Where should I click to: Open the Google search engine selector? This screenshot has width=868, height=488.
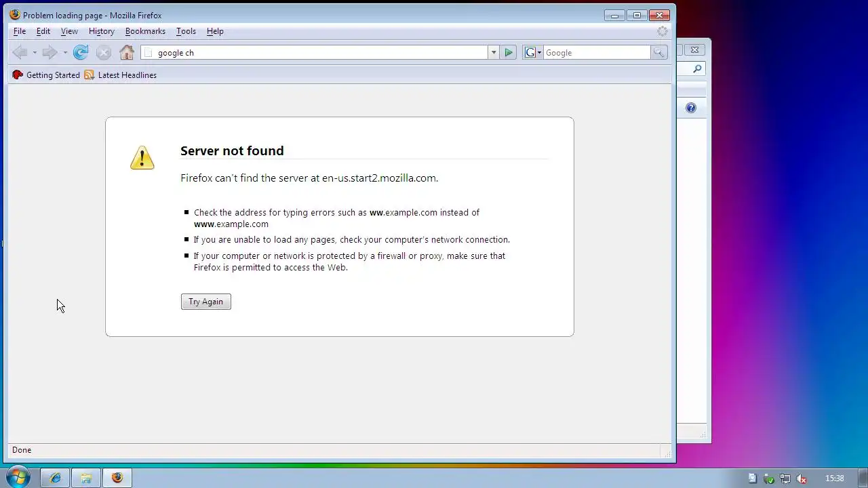tap(533, 52)
